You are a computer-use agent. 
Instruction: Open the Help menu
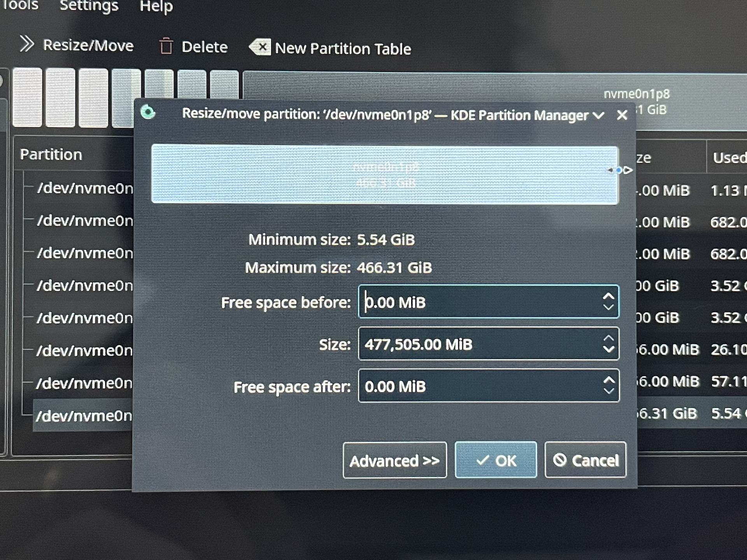[x=156, y=6]
